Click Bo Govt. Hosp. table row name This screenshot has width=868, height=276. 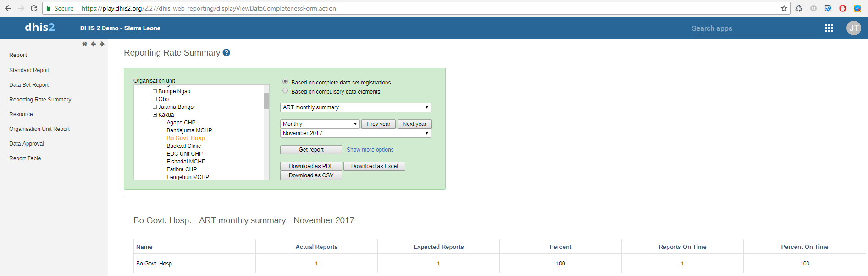(155, 264)
